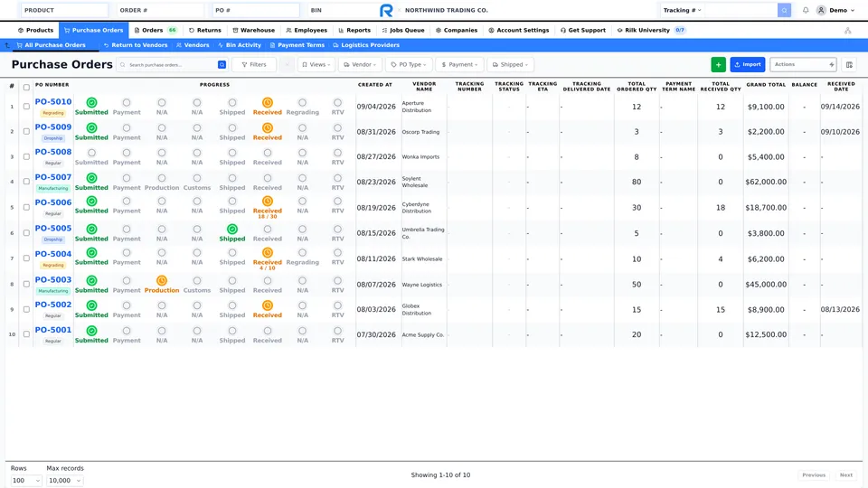Image resolution: width=868 pixels, height=488 pixels.
Task: Click the Regrading step circle for PO-5010
Action: [x=302, y=102]
